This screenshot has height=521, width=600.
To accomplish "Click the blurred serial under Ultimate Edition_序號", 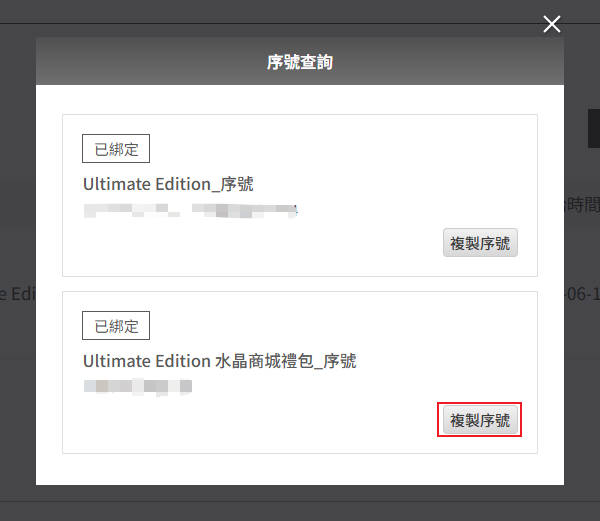I will tap(190, 210).
